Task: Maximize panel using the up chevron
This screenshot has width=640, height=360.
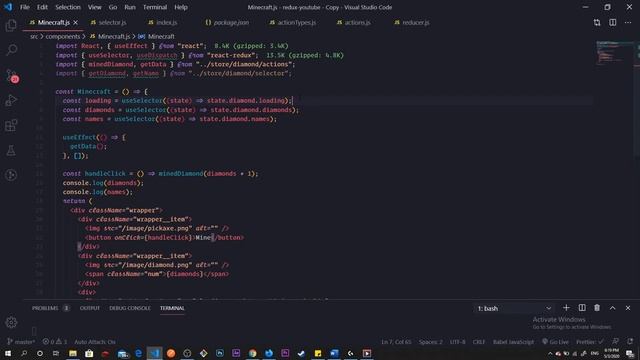Action: coord(613,308)
